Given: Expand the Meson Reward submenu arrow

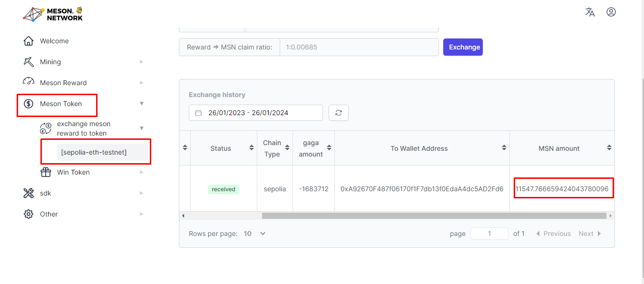Looking at the screenshot, I should tap(141, 83).
